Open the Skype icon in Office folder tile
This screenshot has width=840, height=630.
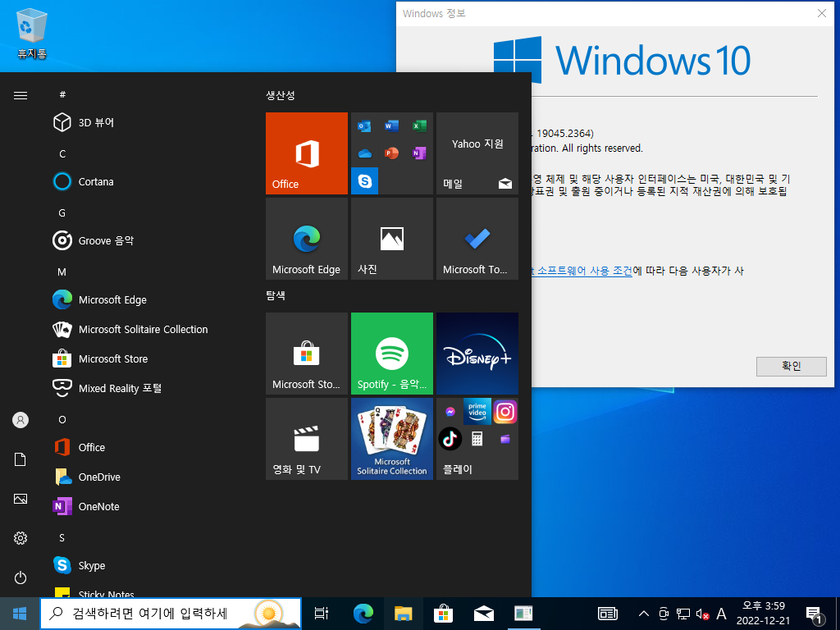point(365,181)
